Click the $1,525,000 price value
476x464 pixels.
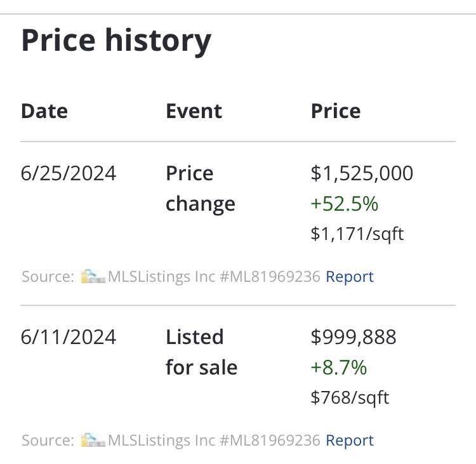coord(362,173)
